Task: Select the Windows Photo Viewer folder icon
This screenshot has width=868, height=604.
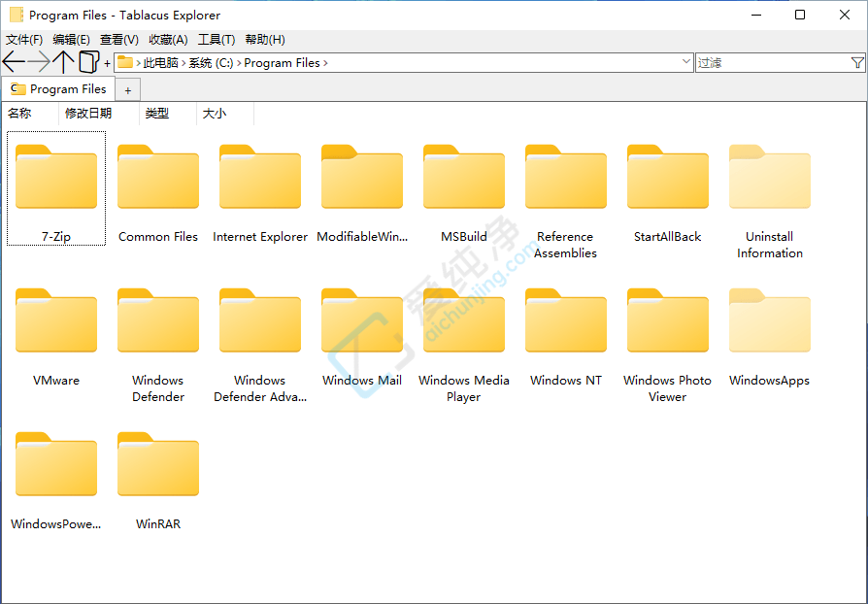Action: coord(668,320)
